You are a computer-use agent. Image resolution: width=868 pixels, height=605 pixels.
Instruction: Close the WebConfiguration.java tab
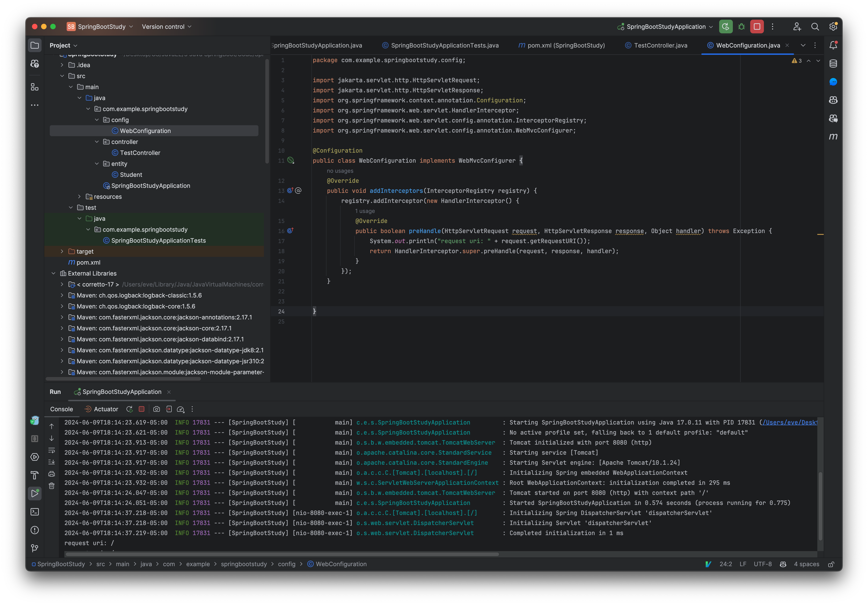(787, 45)
